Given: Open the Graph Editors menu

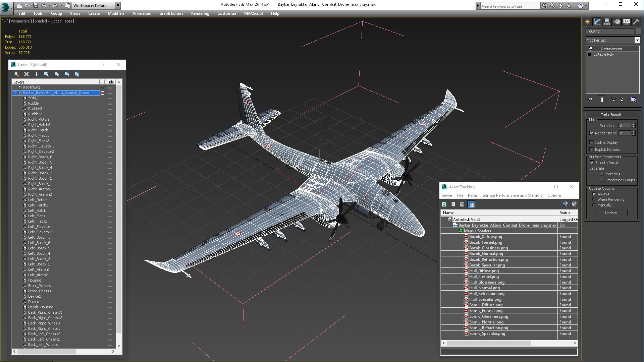Looking at the screenshot, I should click(171, 13).
